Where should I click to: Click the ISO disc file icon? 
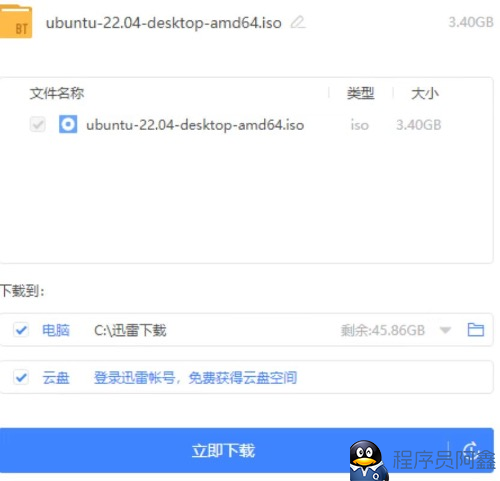point(68,124)
